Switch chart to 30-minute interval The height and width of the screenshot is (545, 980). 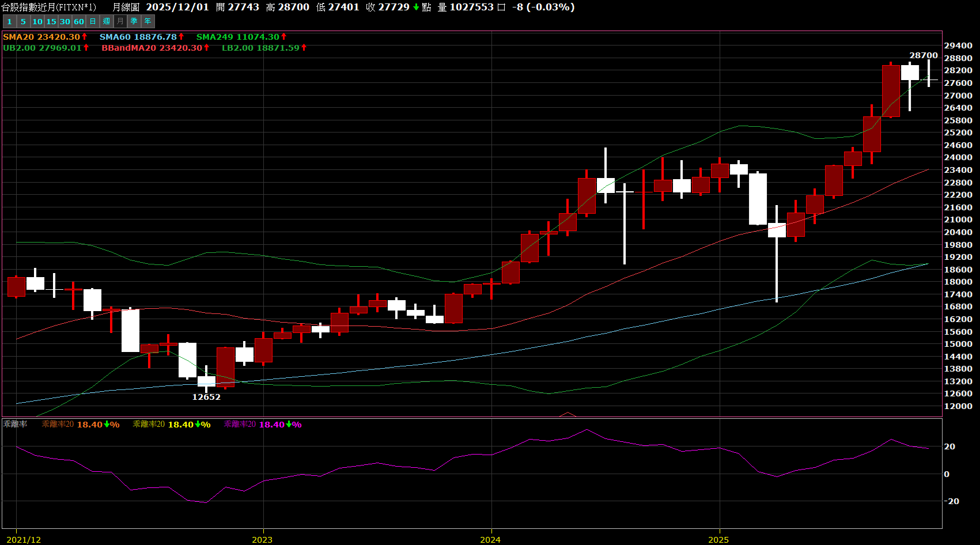[x=65, y=21]
